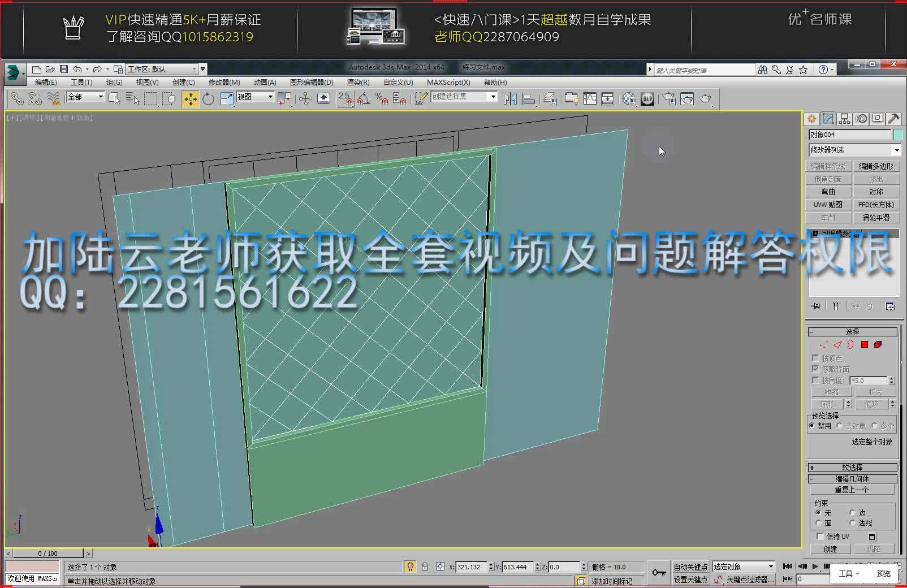This screenshot has width=907, height=588.
Task: Select the 禁用 radio under 预览选择
Action: pos(812,426)
